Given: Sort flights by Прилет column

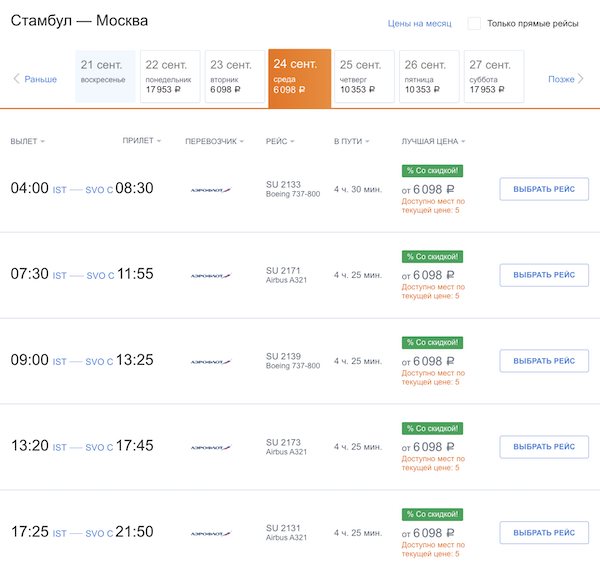Looking at the screenshot, I should click(141, 141).
